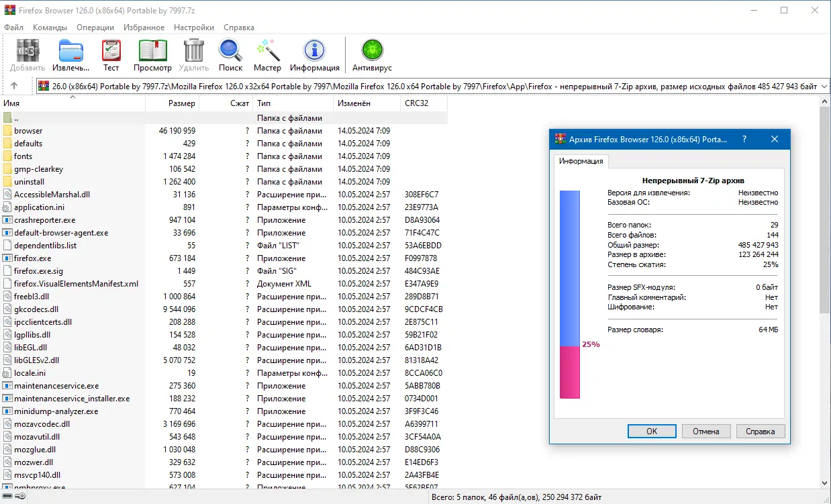
Task: Click the dependentlibs.list file icon
Action: coord(7,246)
